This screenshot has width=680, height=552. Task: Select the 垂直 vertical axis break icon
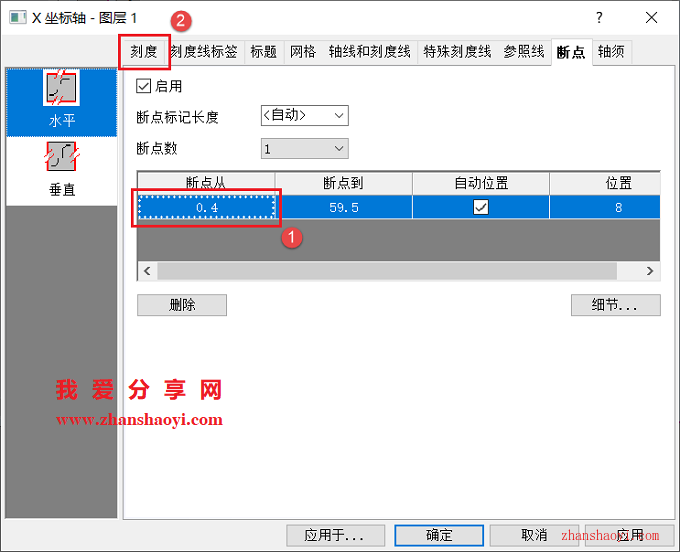(61, 171)
